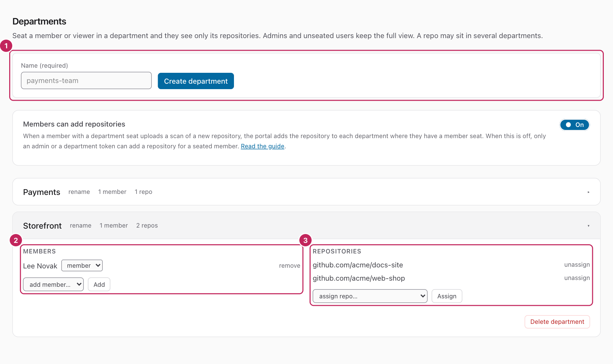
Task: Expand the Payments department arrow
Action: click(x=588, y=192)
